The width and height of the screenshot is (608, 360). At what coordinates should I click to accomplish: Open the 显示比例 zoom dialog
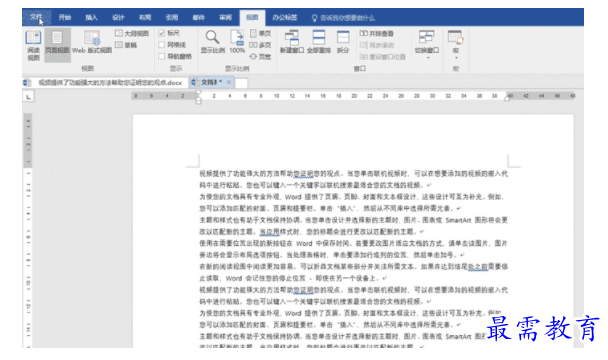pyautogui.click(x=212, y=42)
